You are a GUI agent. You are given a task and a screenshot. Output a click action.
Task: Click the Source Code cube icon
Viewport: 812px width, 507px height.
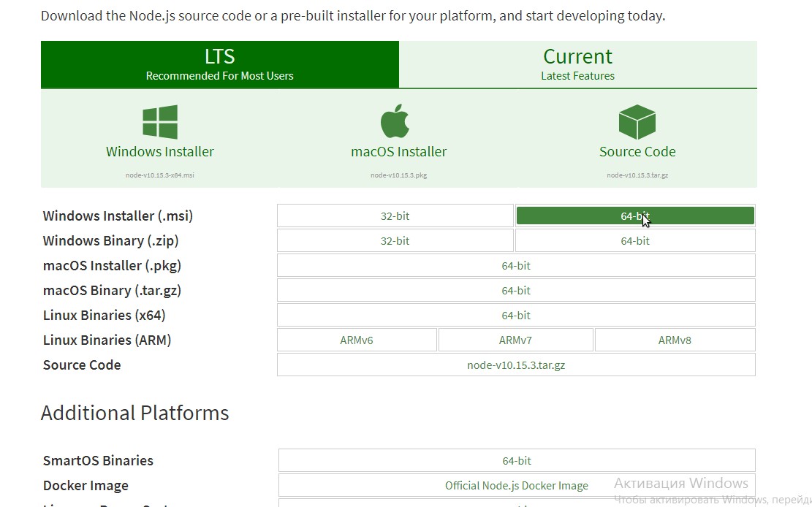tap(637, 122)
